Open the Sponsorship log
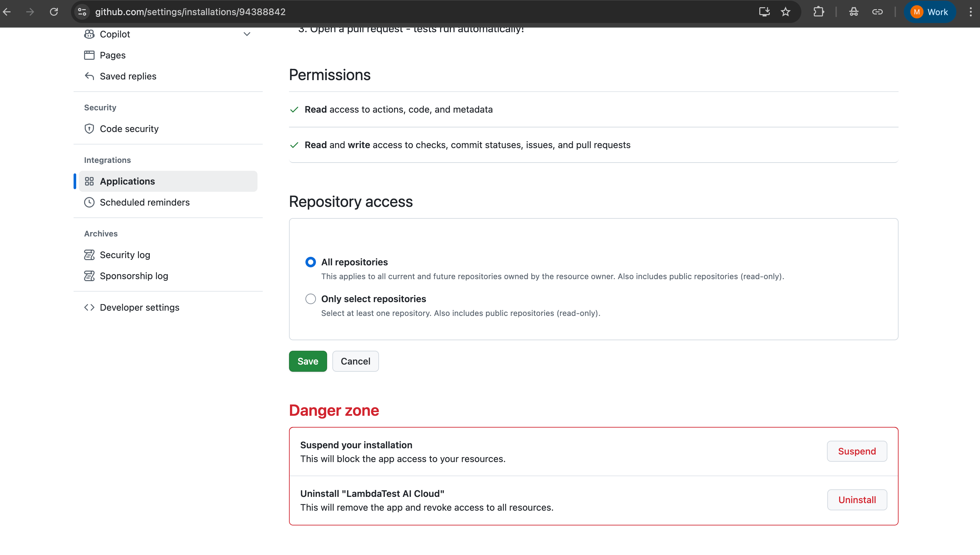This screenshot has width=980, height=555. (134, 276)
